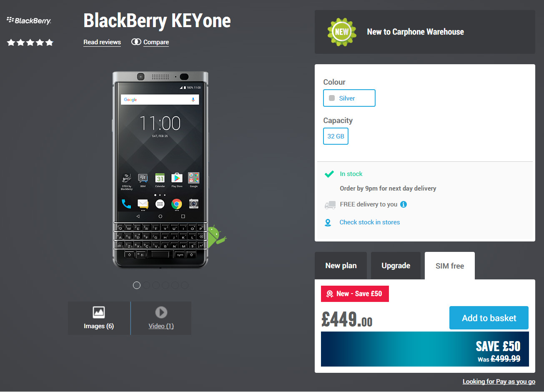Viewport: 544px width, 392px height.
Task: Click the Add to basket button
Action: [x=489, y=318]
